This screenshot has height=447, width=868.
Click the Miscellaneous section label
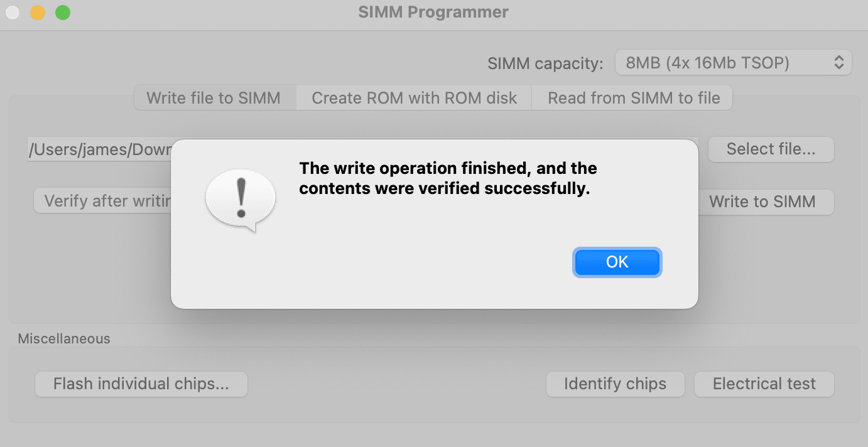tap(64, 339)
